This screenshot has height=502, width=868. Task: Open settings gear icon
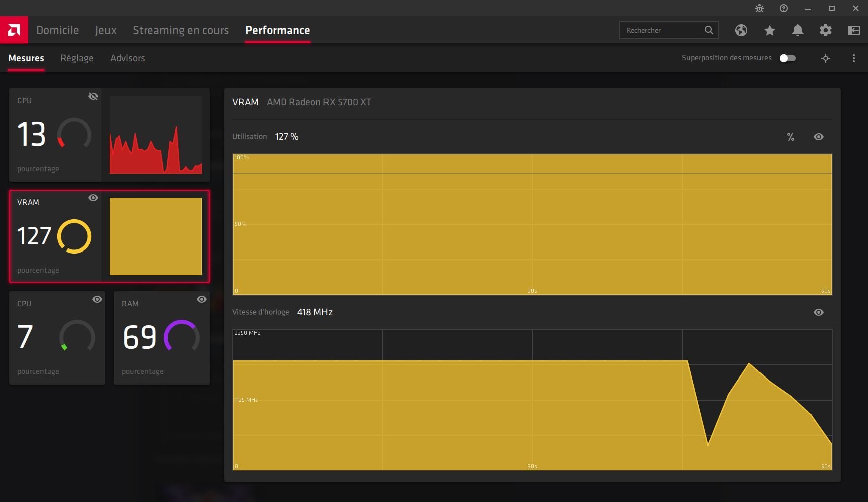pyautogui.click(x=825, y=30)
